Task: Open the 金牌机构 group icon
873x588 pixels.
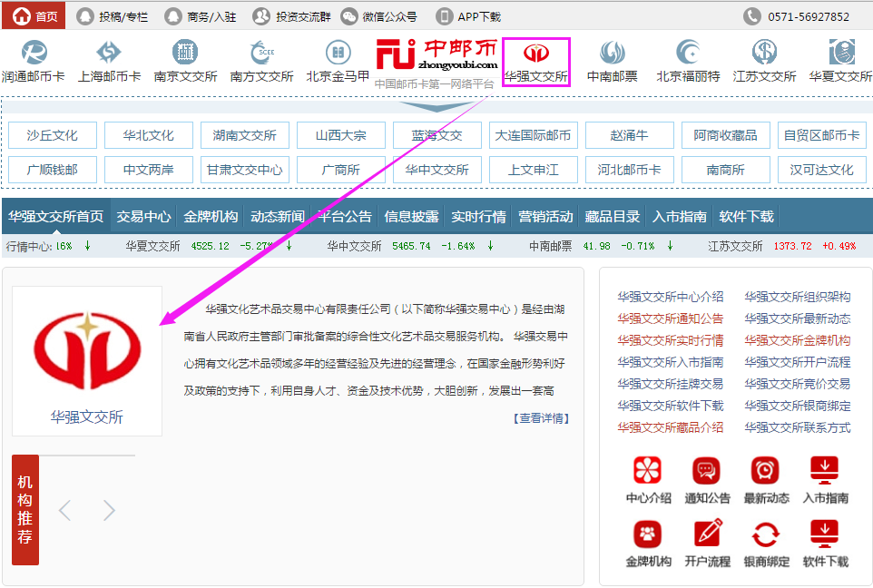Action: coord(648,534)
